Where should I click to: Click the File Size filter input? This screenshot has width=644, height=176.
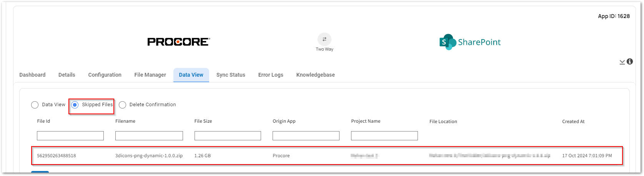(x=228, y=136)
